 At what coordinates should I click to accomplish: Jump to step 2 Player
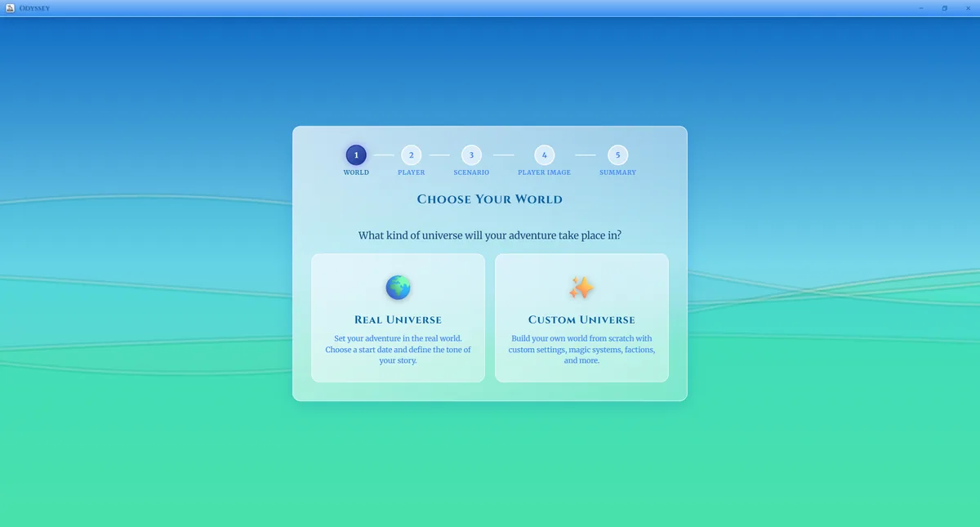(x=411, y=155)
